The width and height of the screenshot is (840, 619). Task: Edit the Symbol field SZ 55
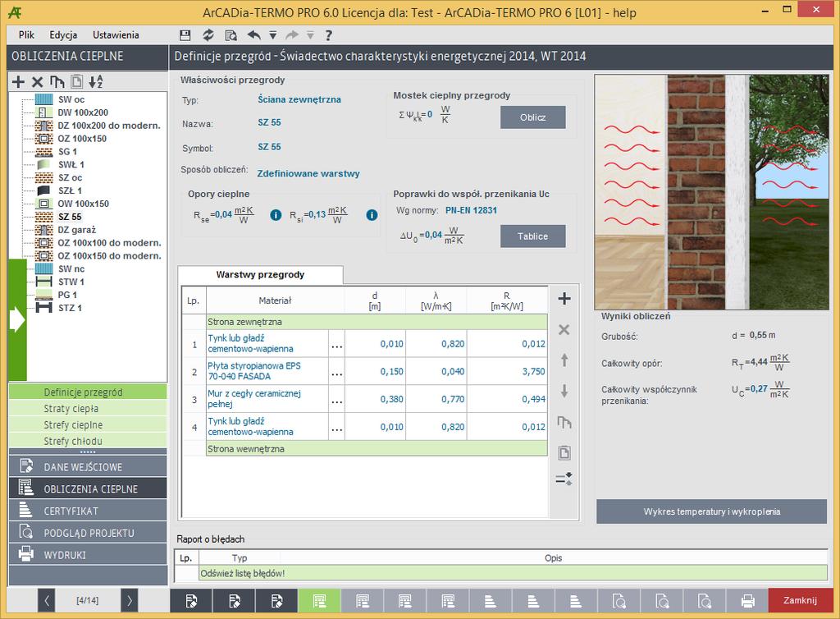(x=269, y=147)
